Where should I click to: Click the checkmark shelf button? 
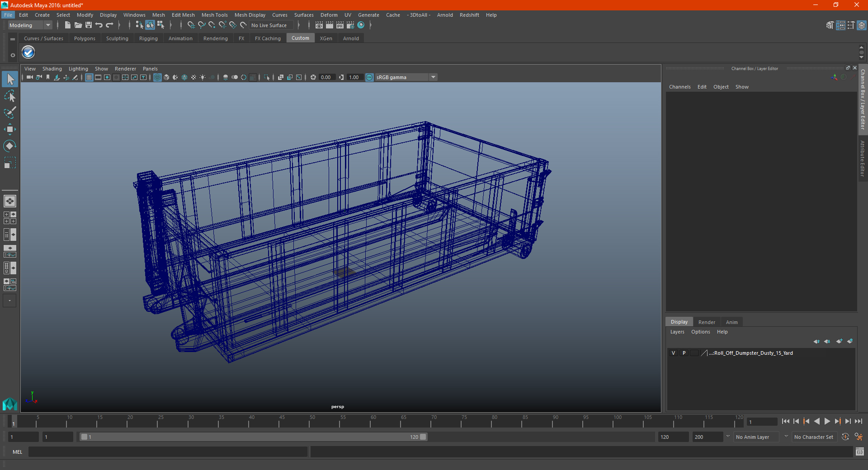[x=28, y=52]
